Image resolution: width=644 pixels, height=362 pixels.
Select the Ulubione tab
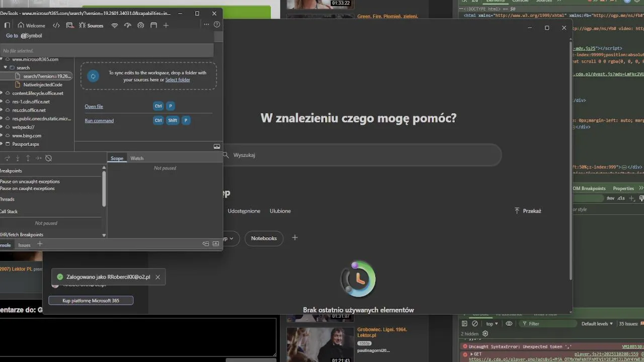tap(280, 211)
